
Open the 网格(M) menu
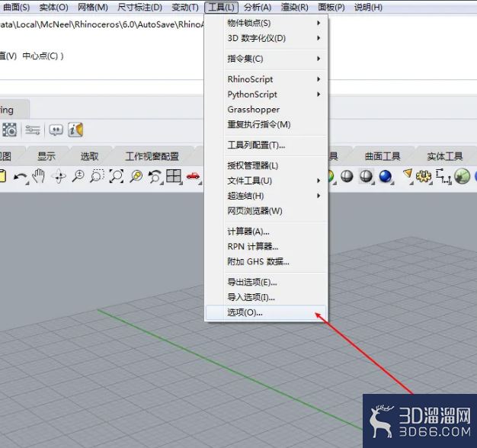tap(93, 7)
